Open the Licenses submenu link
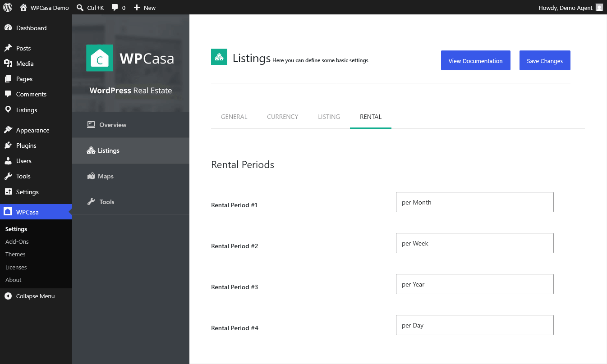Viewport: 607px width, 364px height. tap(16, 267)
